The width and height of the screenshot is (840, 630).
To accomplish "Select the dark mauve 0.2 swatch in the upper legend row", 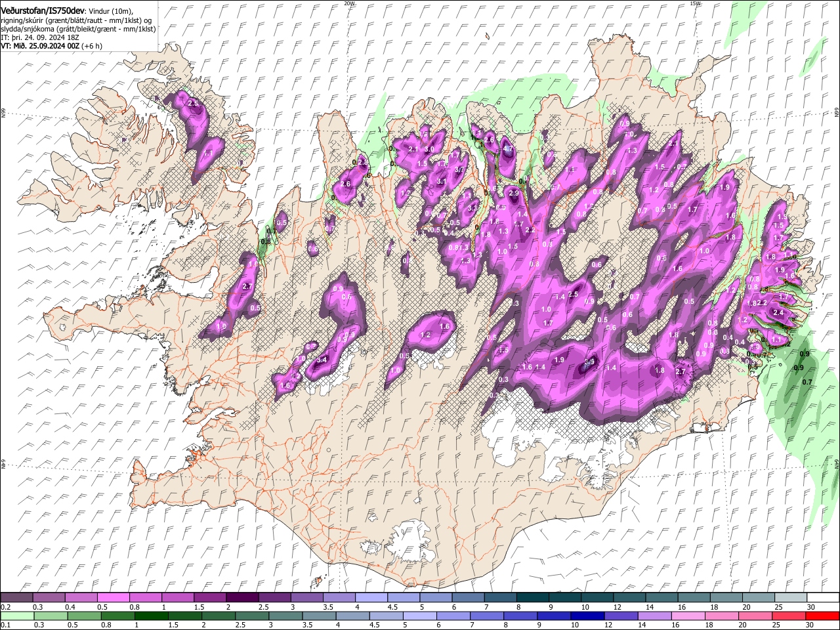I will (16, 598).
